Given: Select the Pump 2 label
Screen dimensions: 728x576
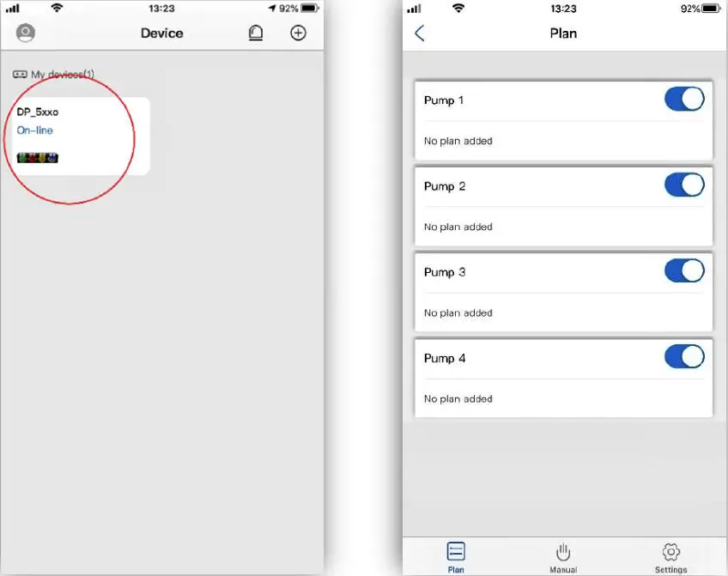Looking at the screenshot, I should click(445, 186).
